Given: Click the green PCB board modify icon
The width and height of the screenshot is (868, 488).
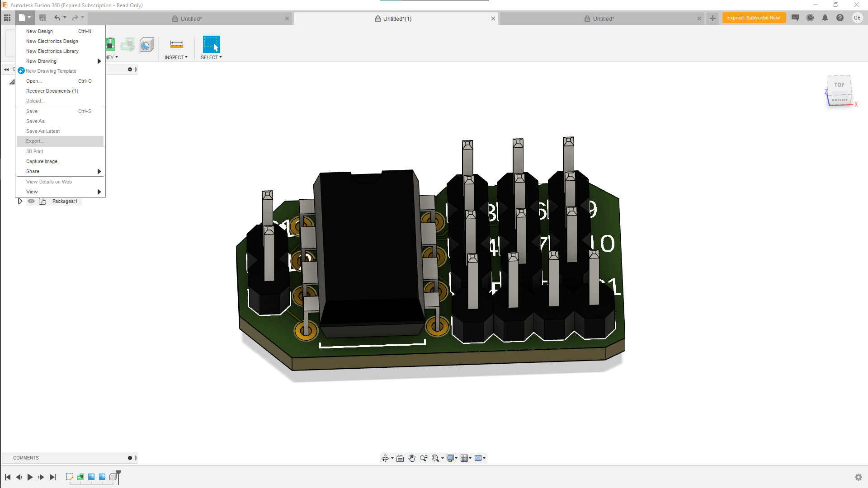Looking at the screenshot, I should 111,44.
